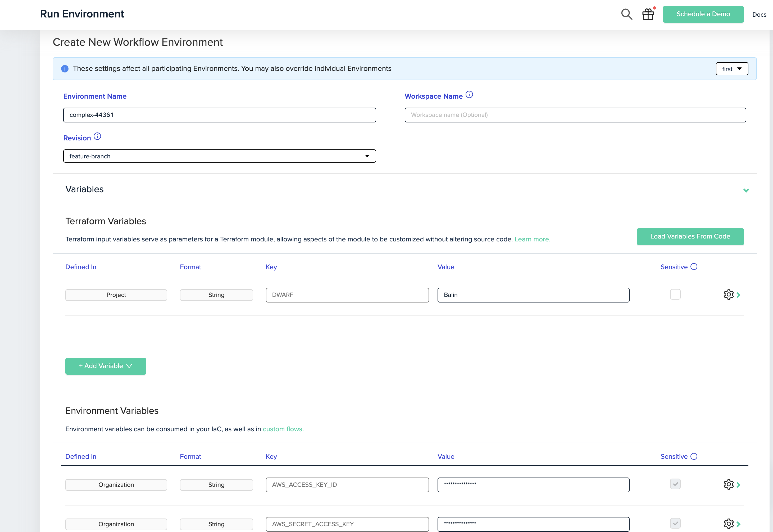773x532 pixels.
Task: Click the Workspace Name info icon
Action: pos(469,95)
